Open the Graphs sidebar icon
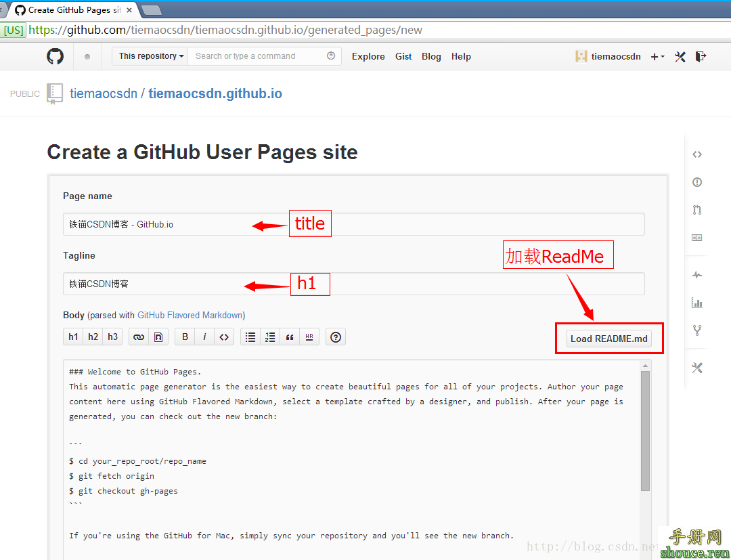The width and height of the screenshot is (731, 560). [x=697, y=303]
